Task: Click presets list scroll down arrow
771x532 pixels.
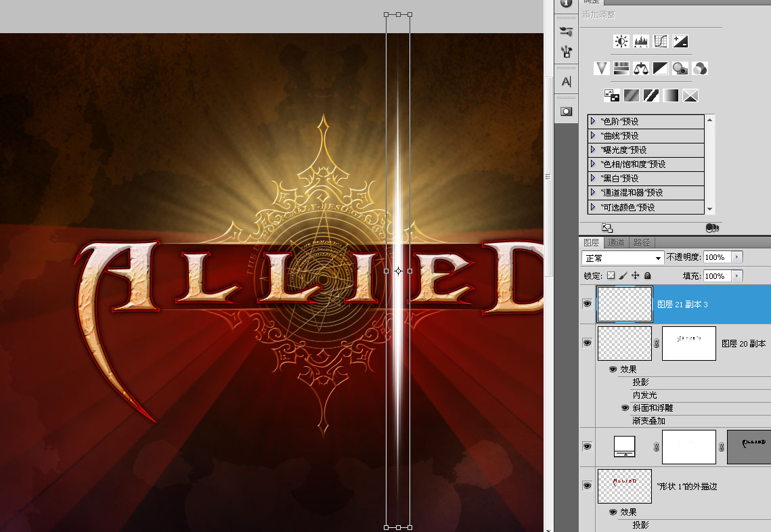Action: click(709, 209)
